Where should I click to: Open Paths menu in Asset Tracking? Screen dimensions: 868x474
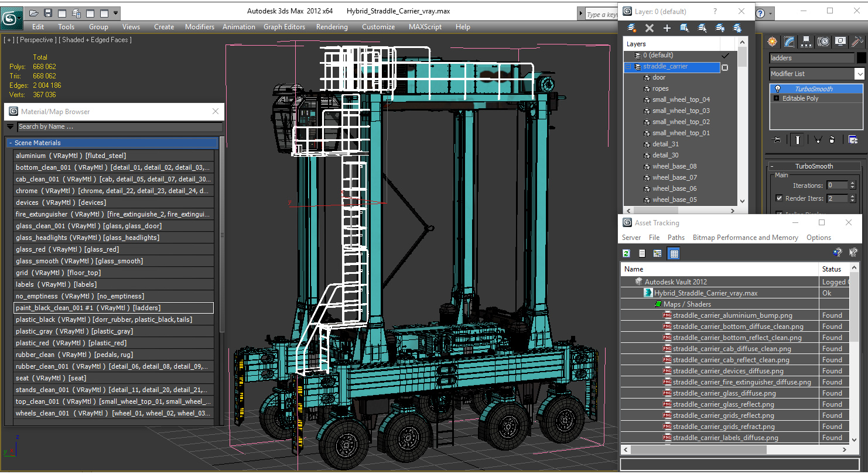[x=676, y=238]
